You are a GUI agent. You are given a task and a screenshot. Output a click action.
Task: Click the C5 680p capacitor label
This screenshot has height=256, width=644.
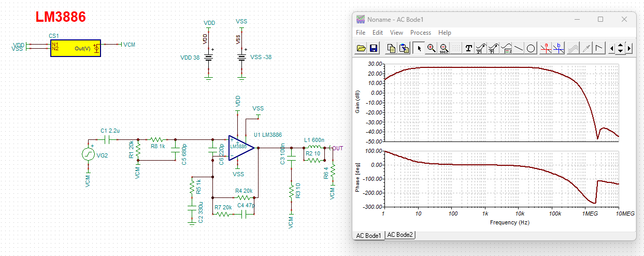click(x=184, y=154)
